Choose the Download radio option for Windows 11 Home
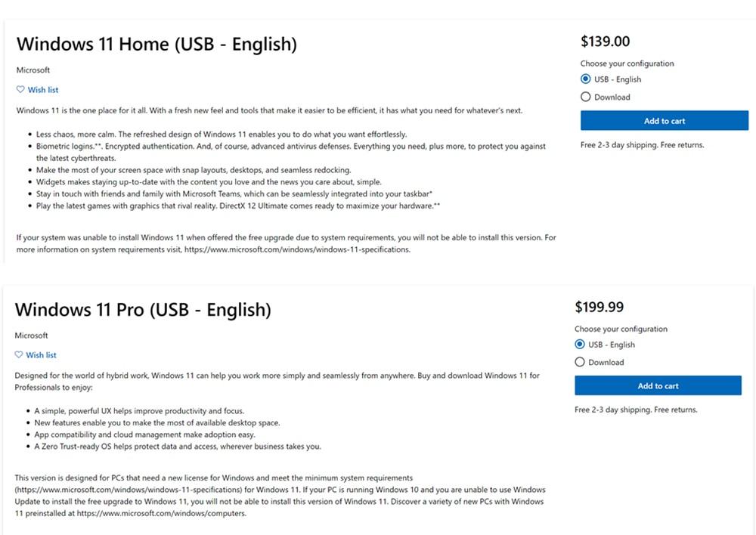756x535 pixels. (586, 97)
